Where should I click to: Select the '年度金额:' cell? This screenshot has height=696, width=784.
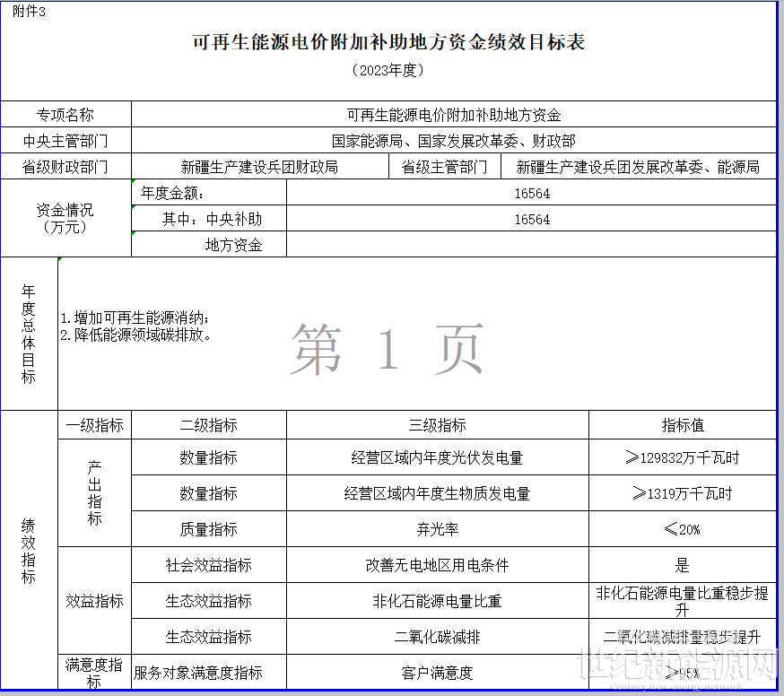[x=208, y=193]
